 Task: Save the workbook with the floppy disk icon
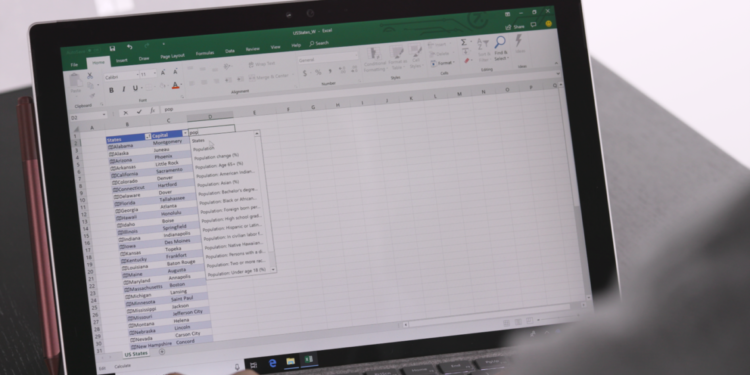click(112, 48)
